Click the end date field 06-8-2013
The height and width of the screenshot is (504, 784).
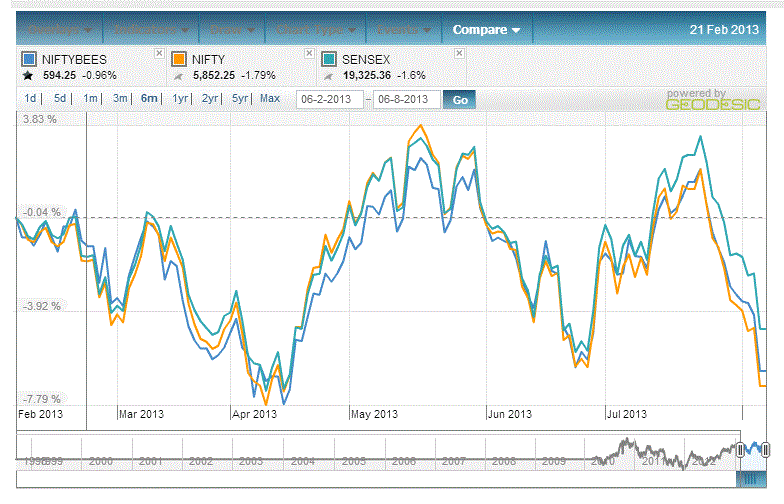406,100
